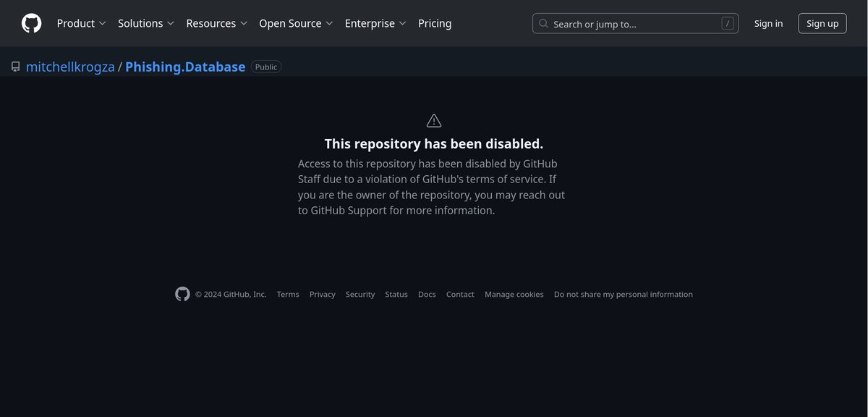Click the slash shortcut key hint
This screenshot has width=868, height=417.
tap(727, 23)
